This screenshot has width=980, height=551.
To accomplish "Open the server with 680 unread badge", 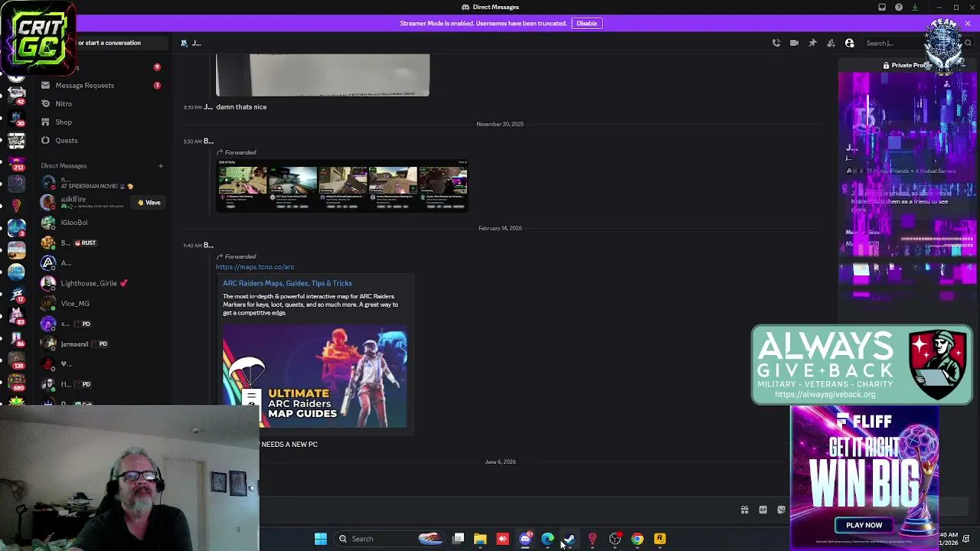I will tap(16, 383).
